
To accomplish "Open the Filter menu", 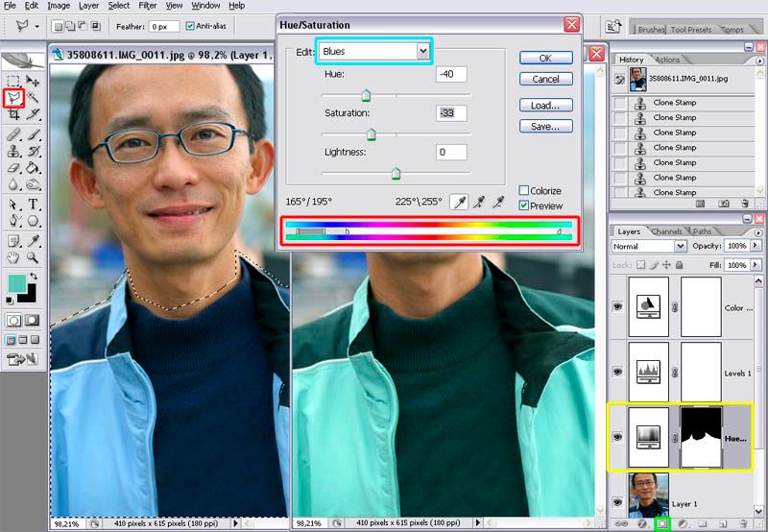I will [x=148, y=6].
